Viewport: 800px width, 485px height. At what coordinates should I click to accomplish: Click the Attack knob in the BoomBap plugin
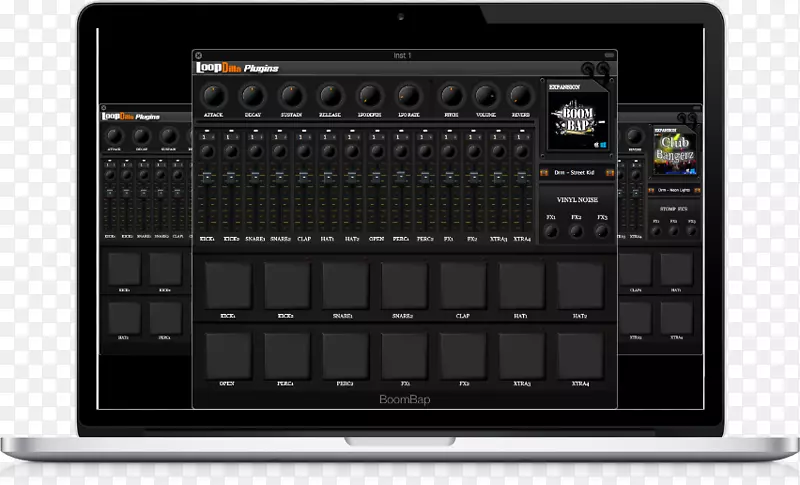click(x=216, y=96)
